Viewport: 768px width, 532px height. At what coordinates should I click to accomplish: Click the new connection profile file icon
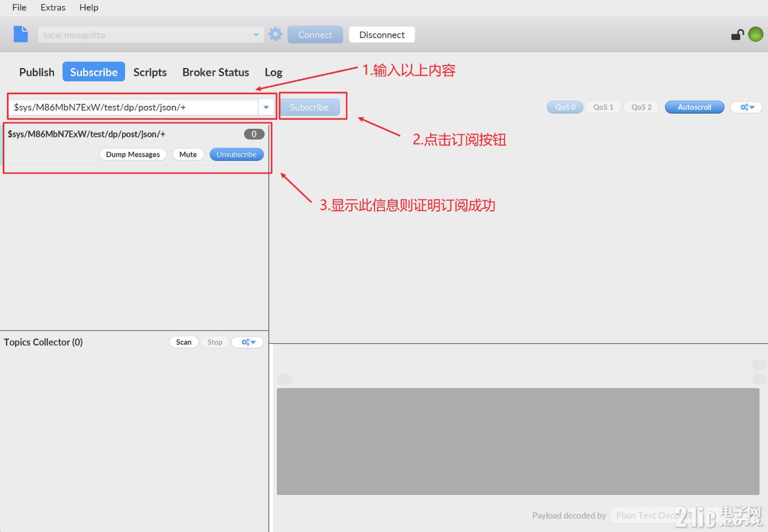click(x=21, y=34)
